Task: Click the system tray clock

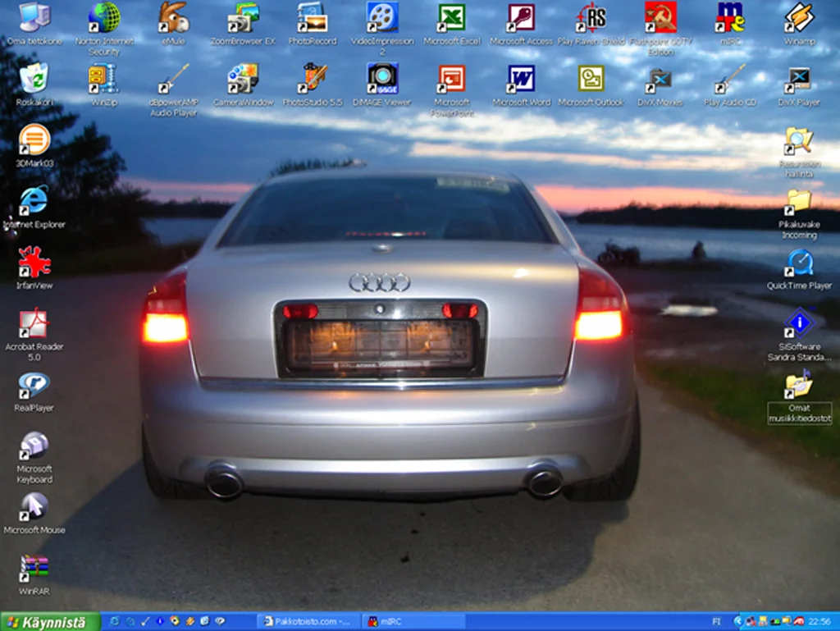Action: tap(819, 622)
